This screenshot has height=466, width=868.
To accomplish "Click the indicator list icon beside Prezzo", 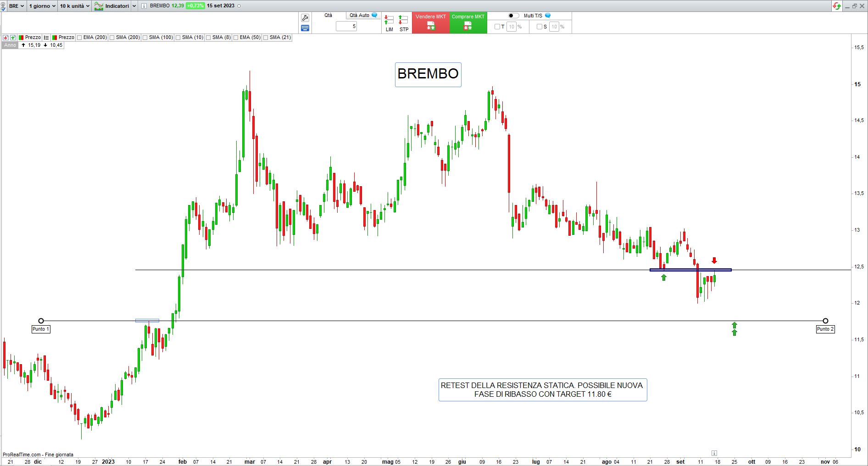I will [46, 38].
